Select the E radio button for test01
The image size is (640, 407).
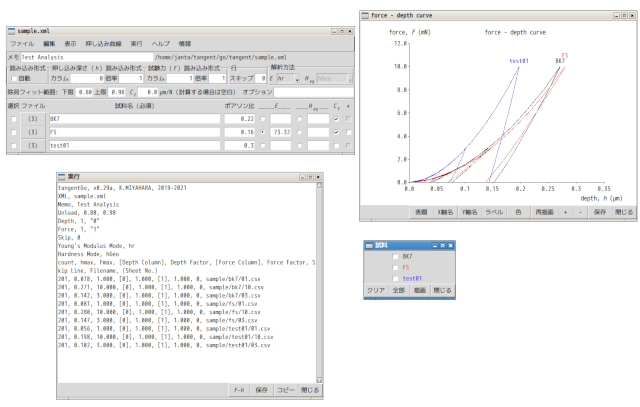[262, 145]
